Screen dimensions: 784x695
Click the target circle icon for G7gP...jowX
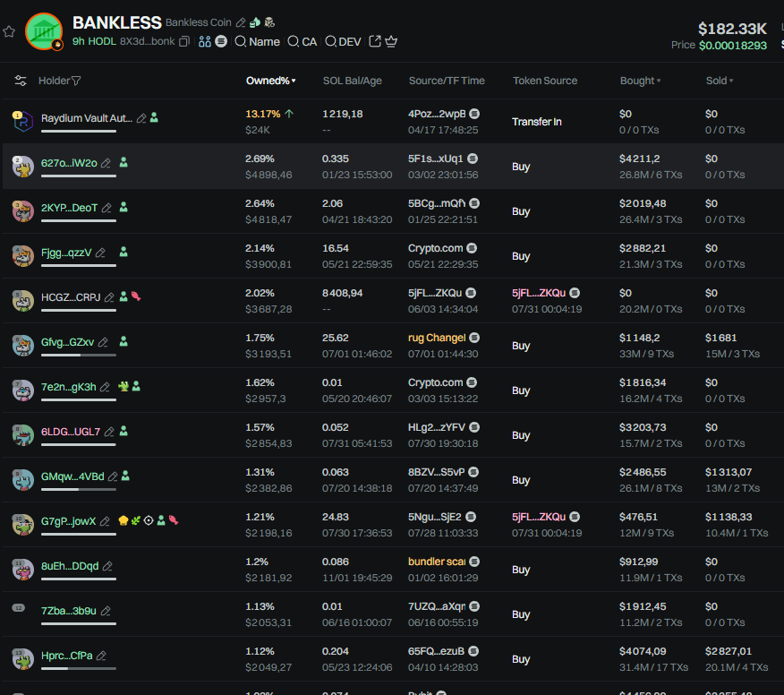pos(149,521)
